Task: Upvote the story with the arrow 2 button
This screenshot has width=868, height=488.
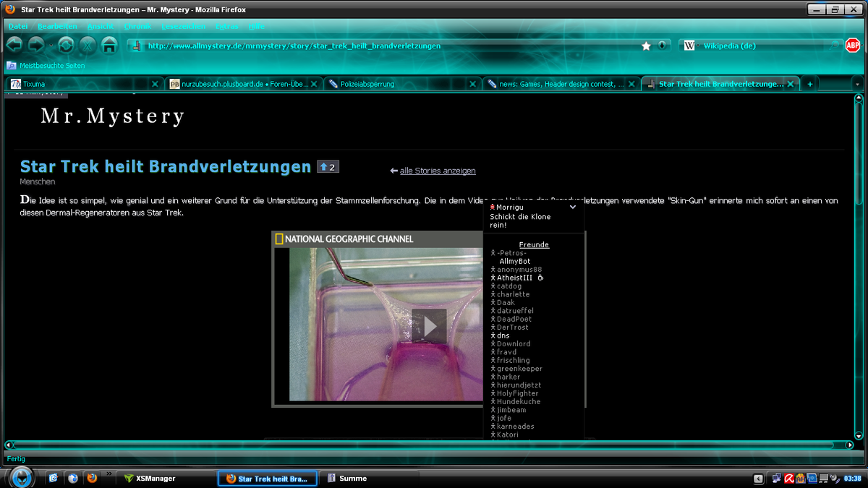Action: point(328,167)
